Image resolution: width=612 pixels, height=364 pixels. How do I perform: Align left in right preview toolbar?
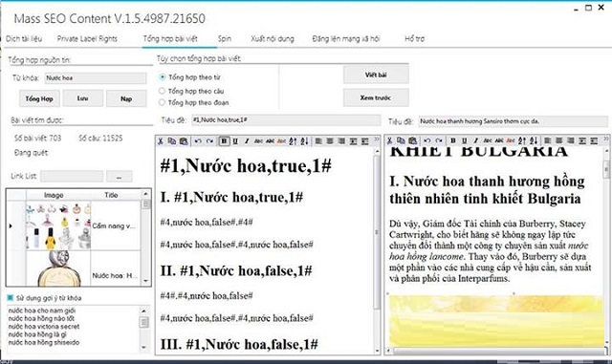(548, 140)
